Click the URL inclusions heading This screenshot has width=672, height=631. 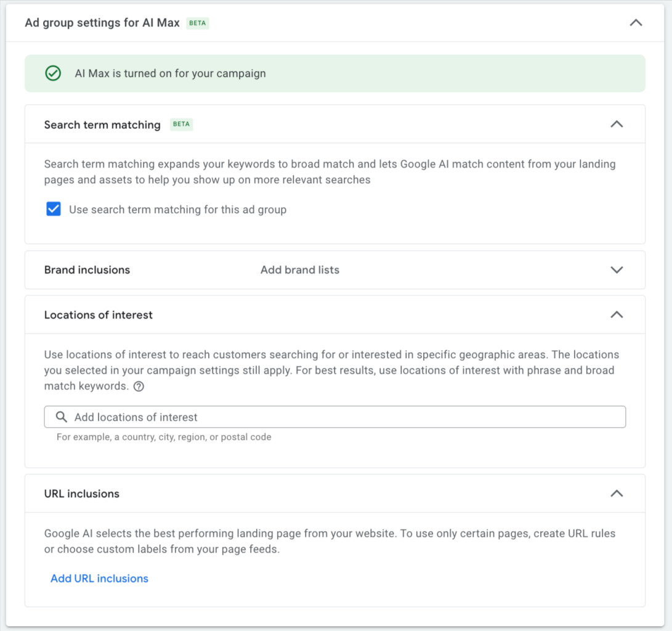point(82,494)
